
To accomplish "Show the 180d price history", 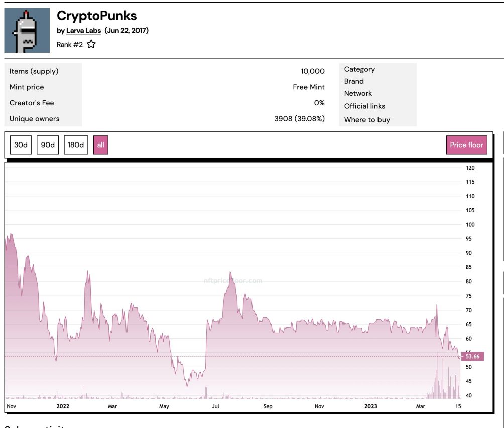I will (76, 145).
